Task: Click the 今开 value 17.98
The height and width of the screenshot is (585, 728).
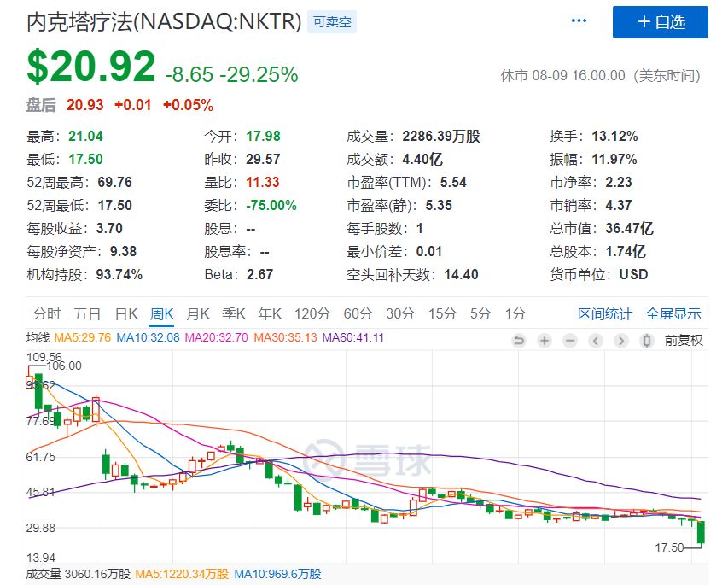Action: [263, 136]
